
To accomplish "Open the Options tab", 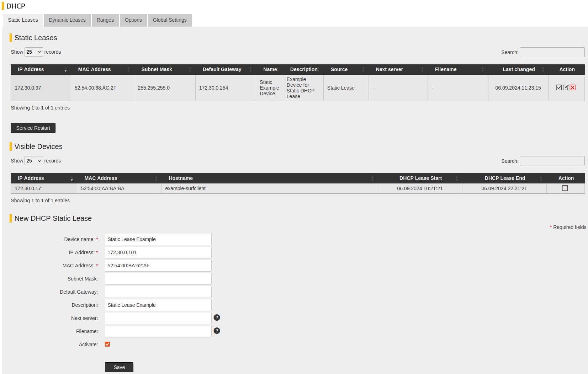I will (133, 20).
